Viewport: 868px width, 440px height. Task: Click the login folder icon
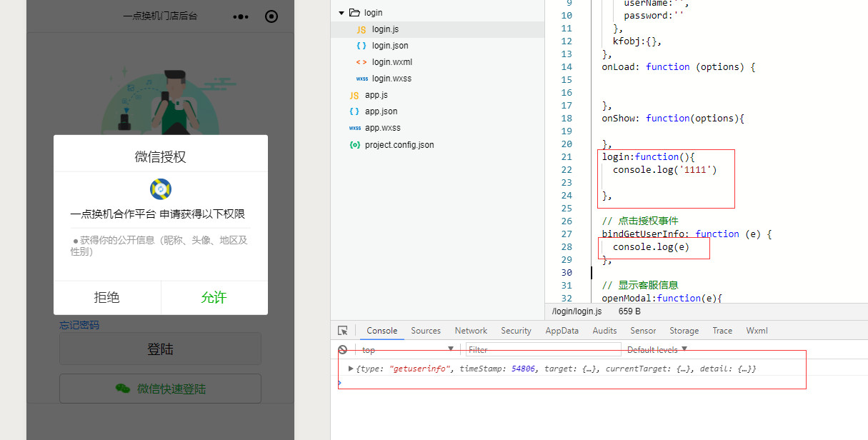point(354,13)
